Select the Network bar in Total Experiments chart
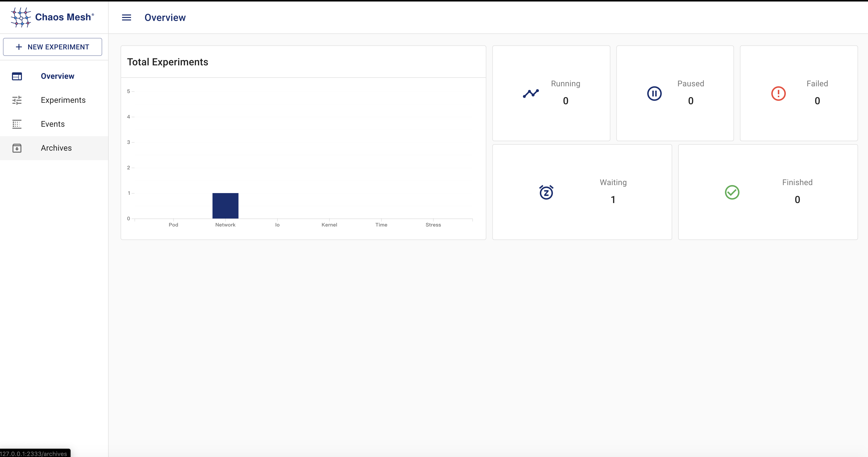The image size is (868, 457). (225, 205)
